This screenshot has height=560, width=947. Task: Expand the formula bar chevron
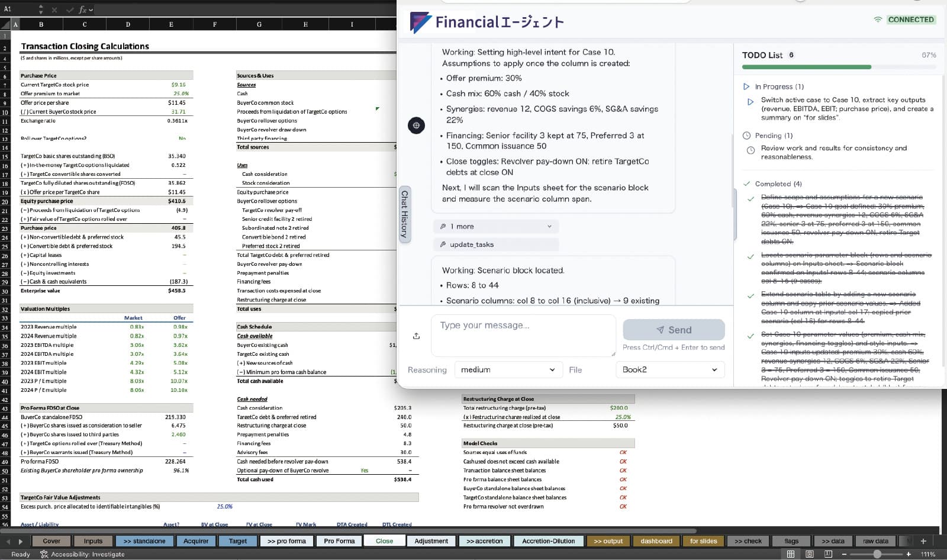pyautogui.click(x=91, y=9)
